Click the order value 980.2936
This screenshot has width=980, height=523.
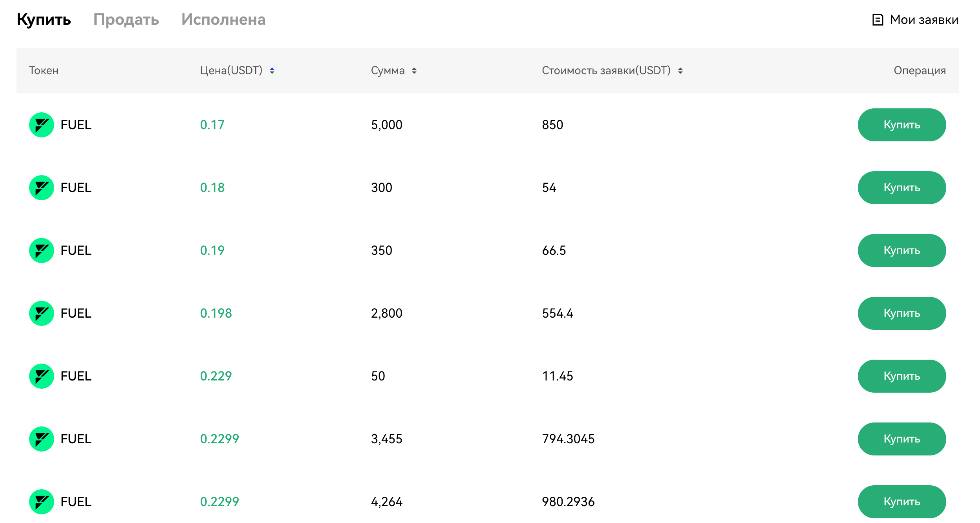[568, 502]
